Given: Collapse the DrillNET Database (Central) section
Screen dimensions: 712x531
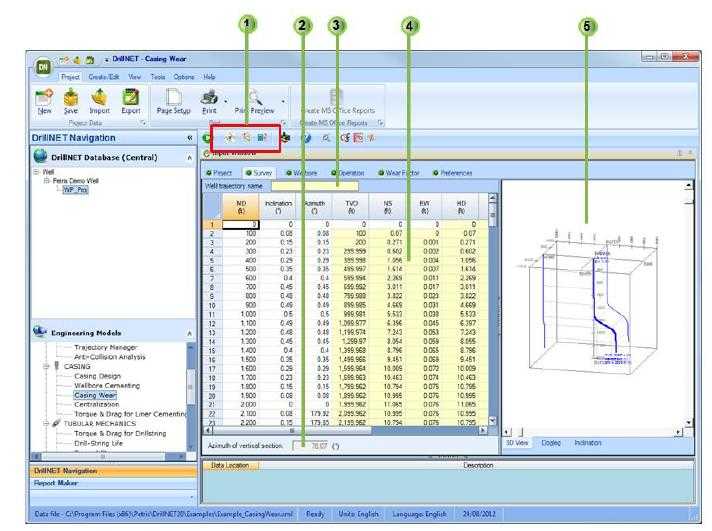Looking at the screenshot, I should point(189,157).
